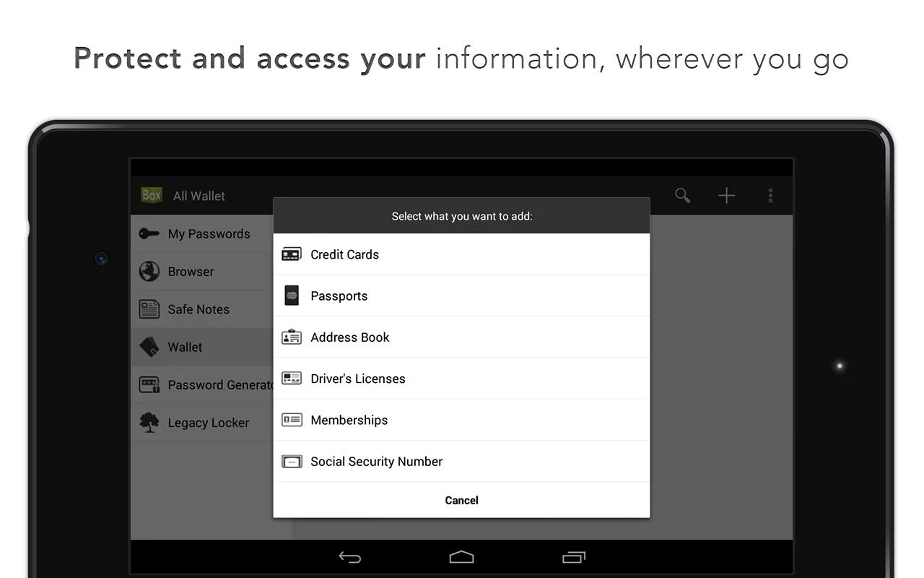Choose Passports from the add list

461,296
